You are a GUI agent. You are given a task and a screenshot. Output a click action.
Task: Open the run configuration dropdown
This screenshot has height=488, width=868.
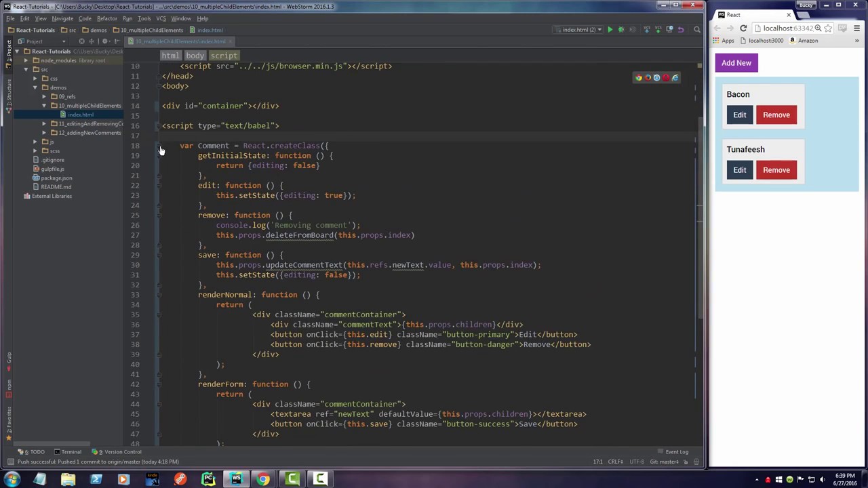click(578, 30)
